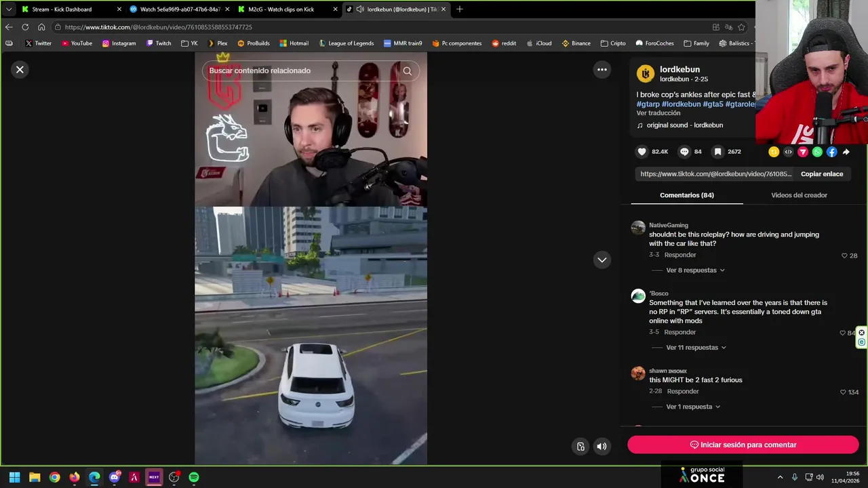Open the YouTube bookmark
Viewport: 868px width, 488px height.
(x=77, y=43)
